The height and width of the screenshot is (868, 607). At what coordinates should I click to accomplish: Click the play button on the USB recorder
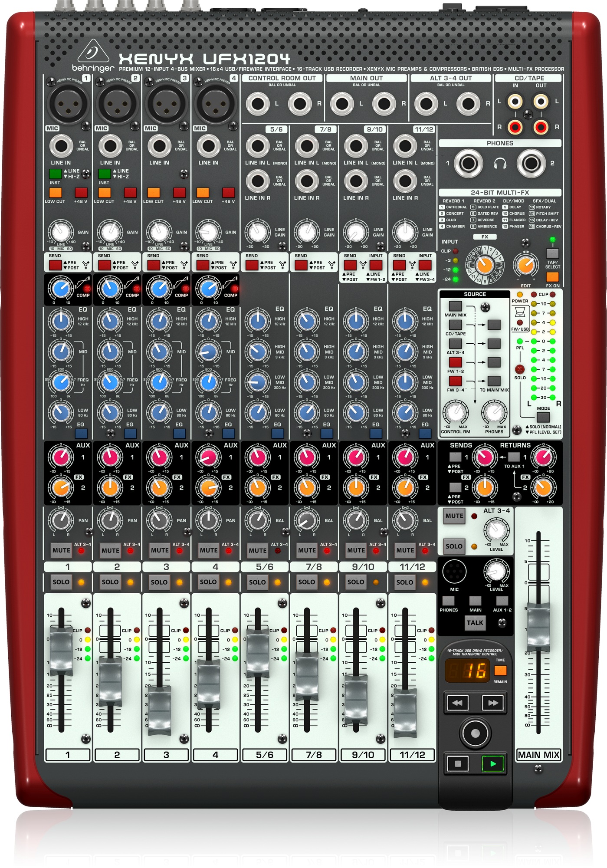493,763
